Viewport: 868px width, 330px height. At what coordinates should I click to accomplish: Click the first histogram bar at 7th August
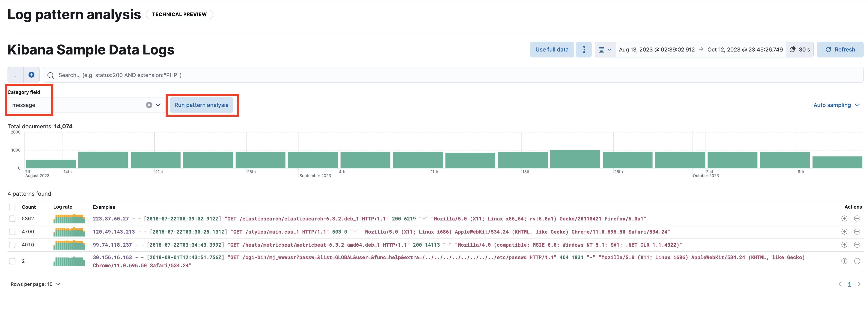tap(50, 164)
